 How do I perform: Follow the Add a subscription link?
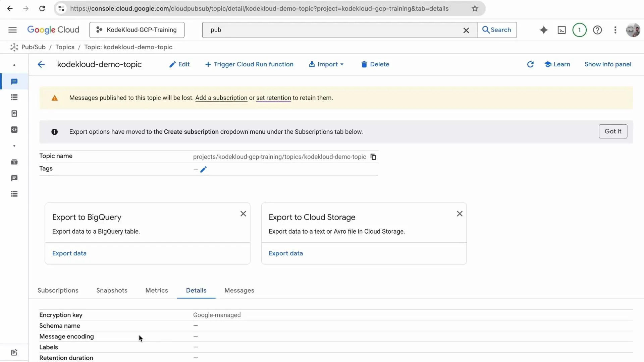pyautogui.click(x=221, y=98)
